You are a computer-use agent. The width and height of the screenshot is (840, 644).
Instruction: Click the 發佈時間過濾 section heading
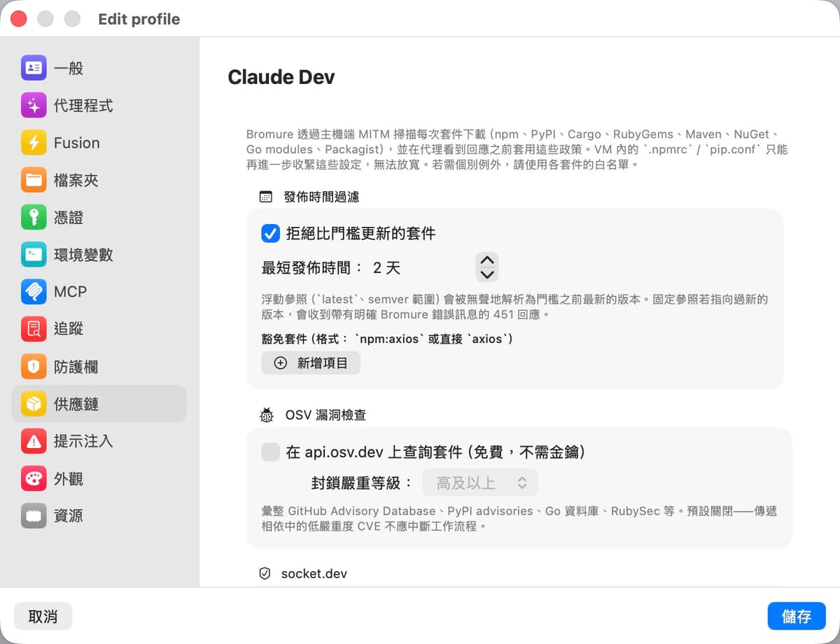coord(321,197)
